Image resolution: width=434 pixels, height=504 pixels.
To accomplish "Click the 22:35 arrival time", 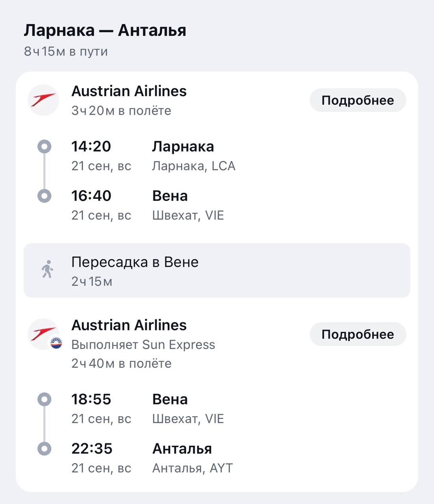I will pos(92,448).
